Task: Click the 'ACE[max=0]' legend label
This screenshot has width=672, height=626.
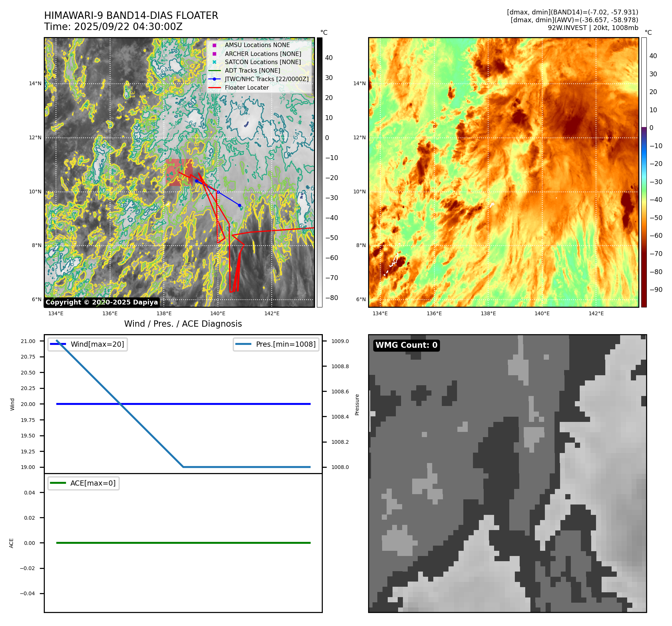Action: tap(93, 483)
